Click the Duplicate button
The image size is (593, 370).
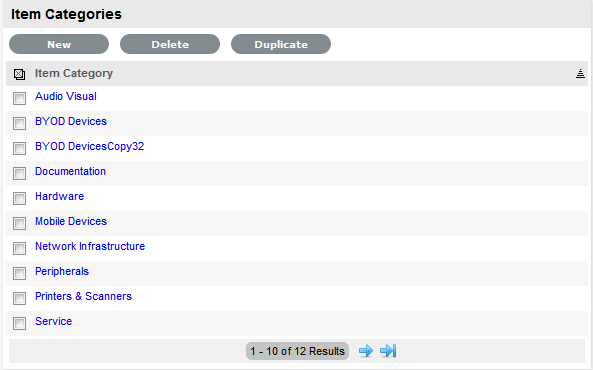[281, 44]
